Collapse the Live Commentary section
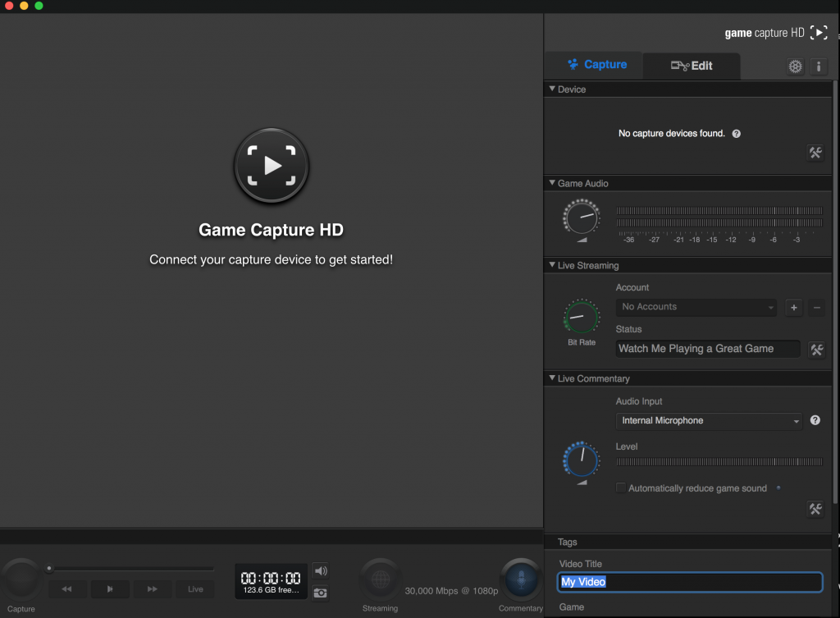Screen dimensions: 840x618 [x=552, y=378]
